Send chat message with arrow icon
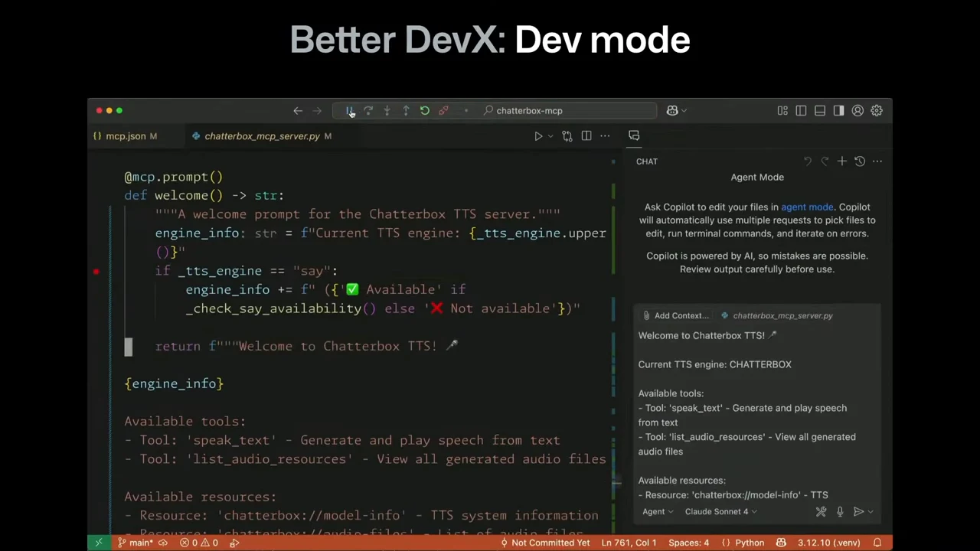This screenshot has height=551, width=980. (858, 511)
